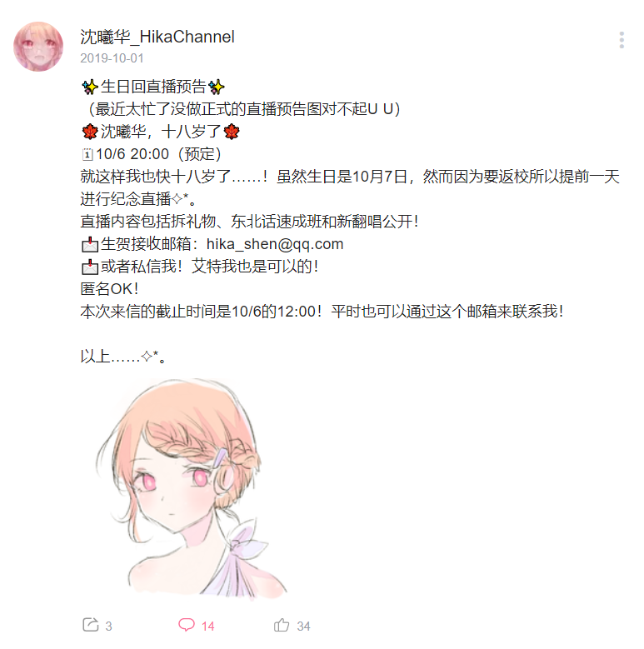The image size is (644, 649).
Task: Click the 2019-10-01 post date
Action: coord(112,58)
